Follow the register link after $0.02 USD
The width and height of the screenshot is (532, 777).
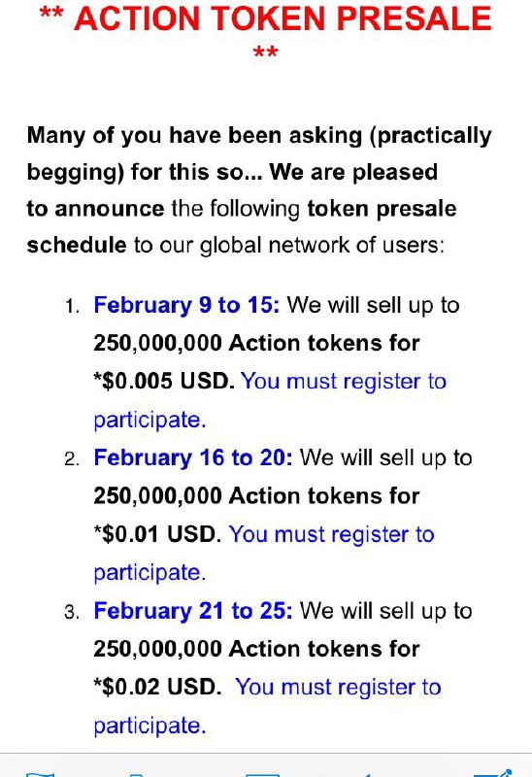tap(268, 706)
